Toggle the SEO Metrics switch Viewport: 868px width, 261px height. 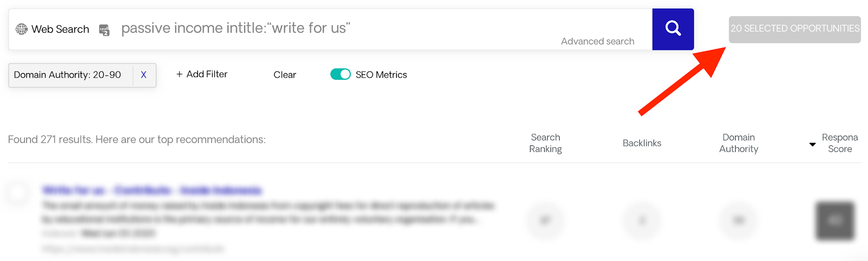341,74
